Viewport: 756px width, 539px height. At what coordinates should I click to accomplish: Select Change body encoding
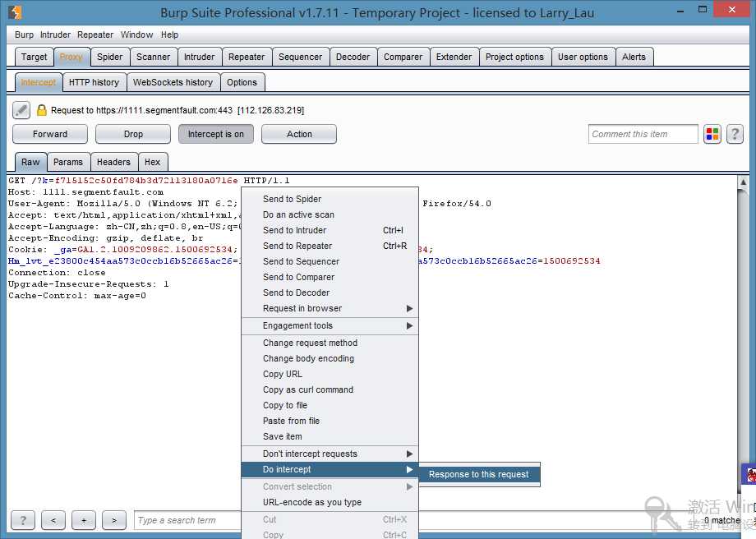point(330,358)
